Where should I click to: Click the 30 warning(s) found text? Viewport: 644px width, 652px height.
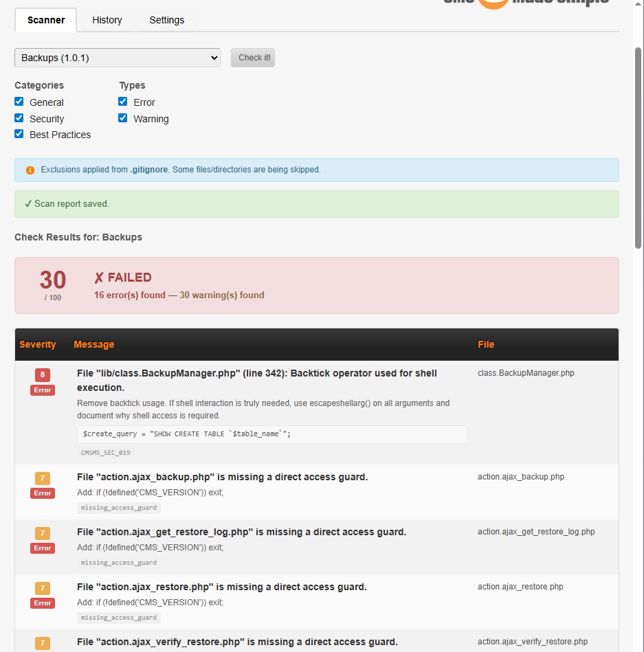[222, 295]
